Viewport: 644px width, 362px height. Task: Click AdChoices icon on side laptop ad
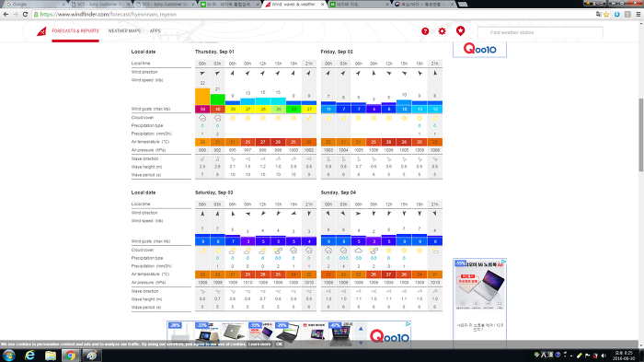(x=504, y=262)
